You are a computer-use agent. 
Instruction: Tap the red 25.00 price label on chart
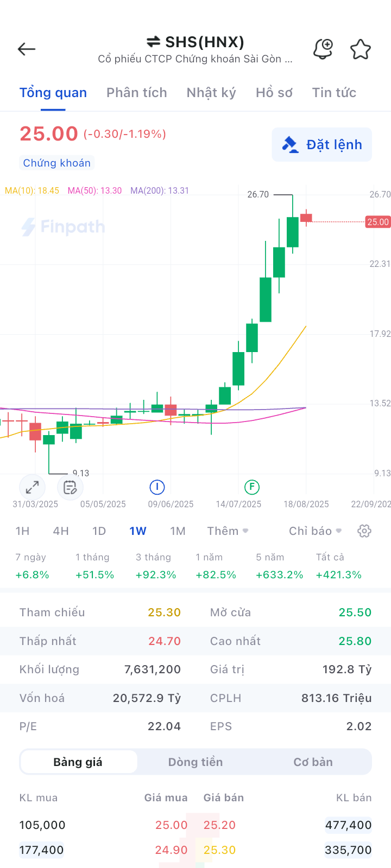pos(378,222)
